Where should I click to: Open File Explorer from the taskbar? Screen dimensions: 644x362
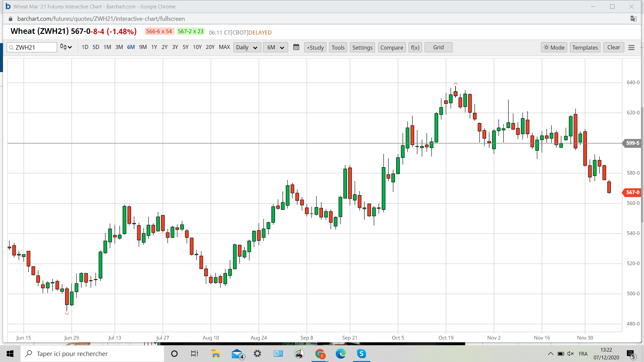tap(215, 354)
